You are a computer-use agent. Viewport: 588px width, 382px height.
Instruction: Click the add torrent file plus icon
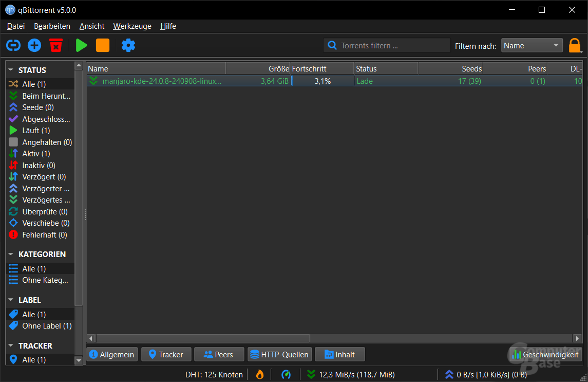34,45
